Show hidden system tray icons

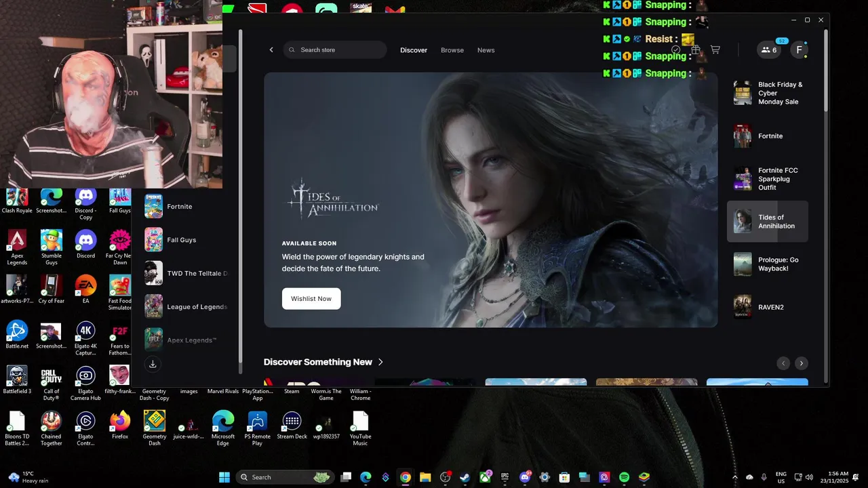(734, 477)
